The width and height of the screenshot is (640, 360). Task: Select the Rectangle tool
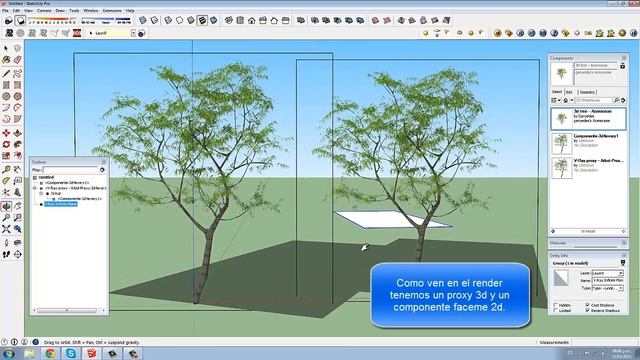pos(6,85)
